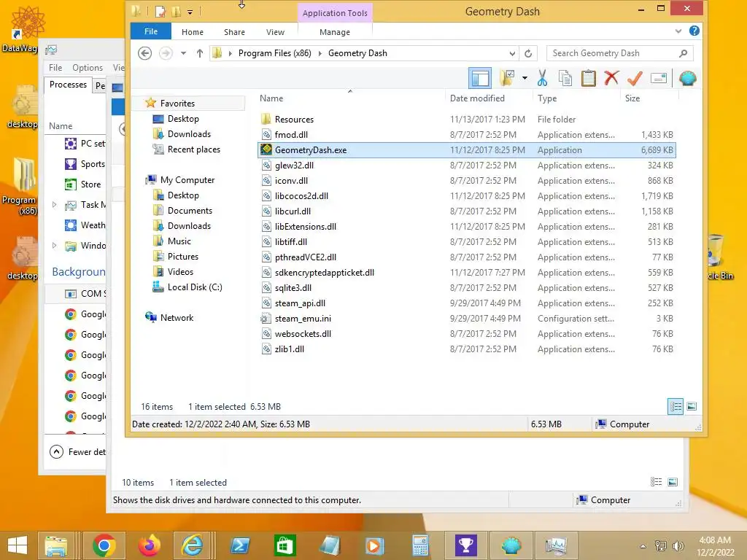Screen dimensions: 747x560
Task: Expand the address bar history dropdown
Action: pyautogui.click(x=512, y=53)
